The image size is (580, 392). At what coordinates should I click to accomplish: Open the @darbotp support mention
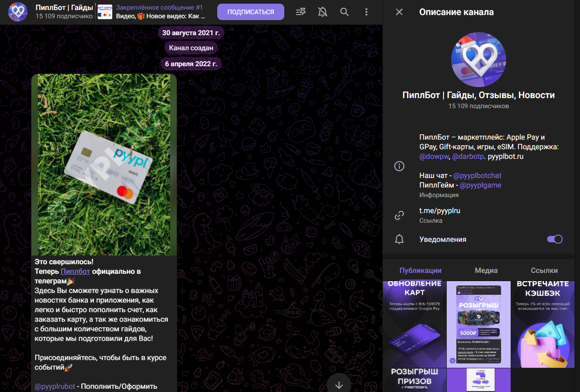(468, 157)
